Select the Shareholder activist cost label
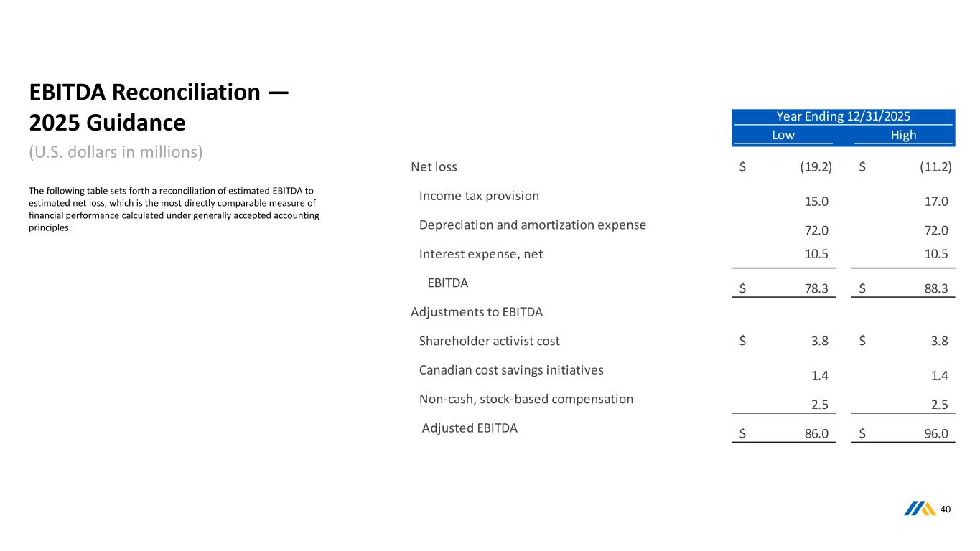Image resolution: width=980 pixels, height=551 pixels. coord(489,341)
